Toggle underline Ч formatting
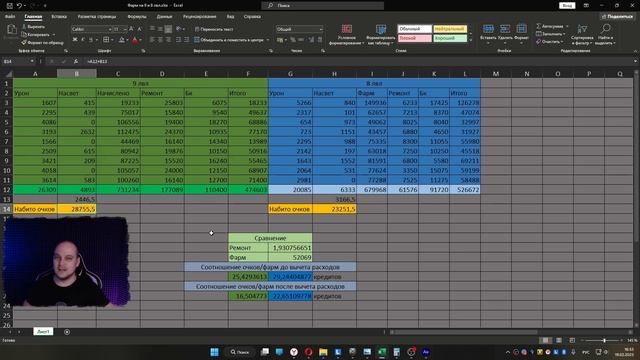 pyautogui.click(x=91, y=40)
